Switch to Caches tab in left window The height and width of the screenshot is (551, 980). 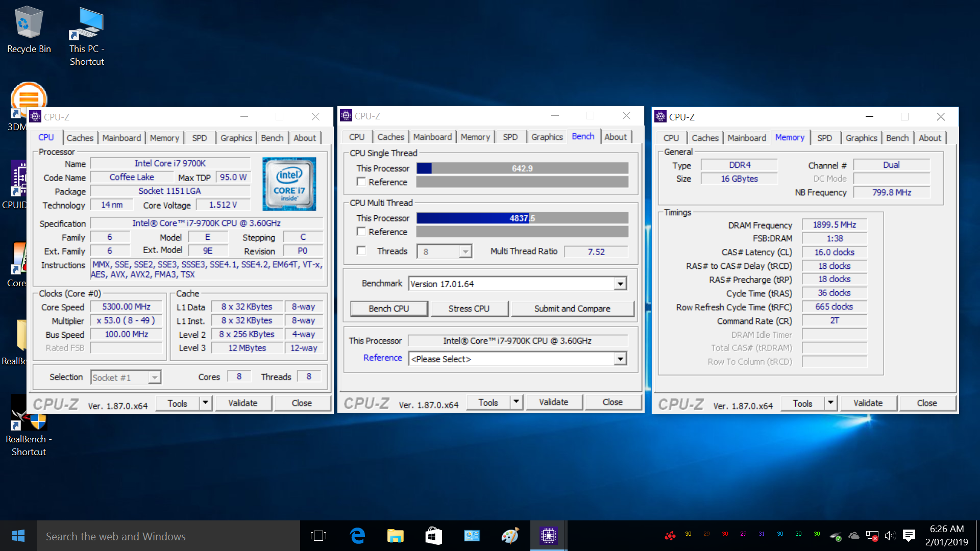[80, 138]
